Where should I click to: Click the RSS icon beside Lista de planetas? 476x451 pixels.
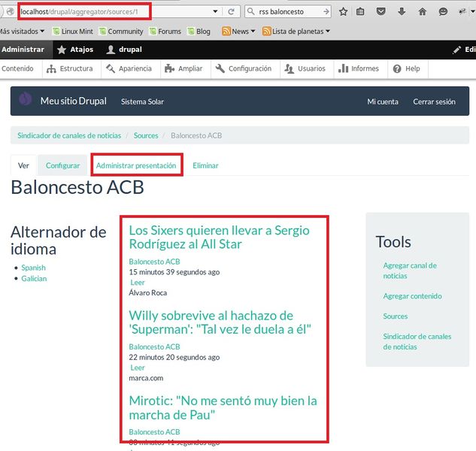(x=266, y=32)
